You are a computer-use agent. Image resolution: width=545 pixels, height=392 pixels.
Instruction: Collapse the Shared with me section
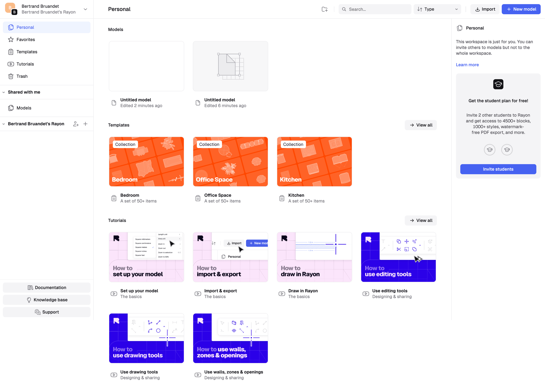point(4,92)
